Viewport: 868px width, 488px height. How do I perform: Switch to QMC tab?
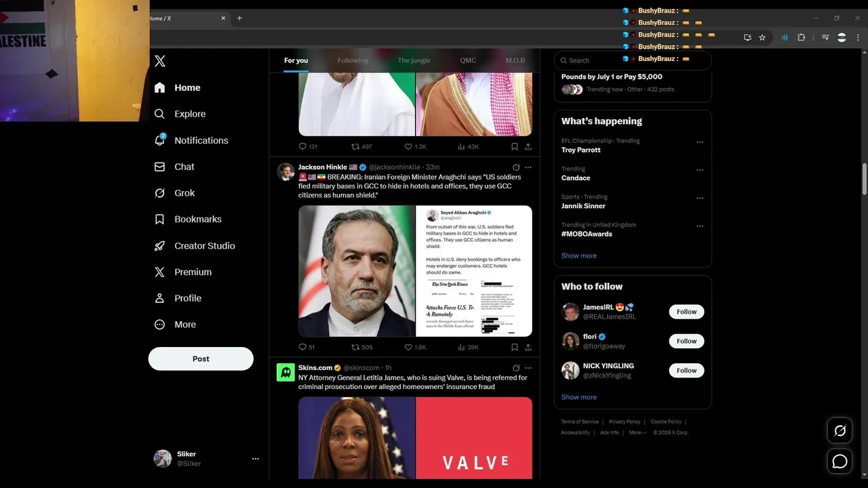coord(468,60)
